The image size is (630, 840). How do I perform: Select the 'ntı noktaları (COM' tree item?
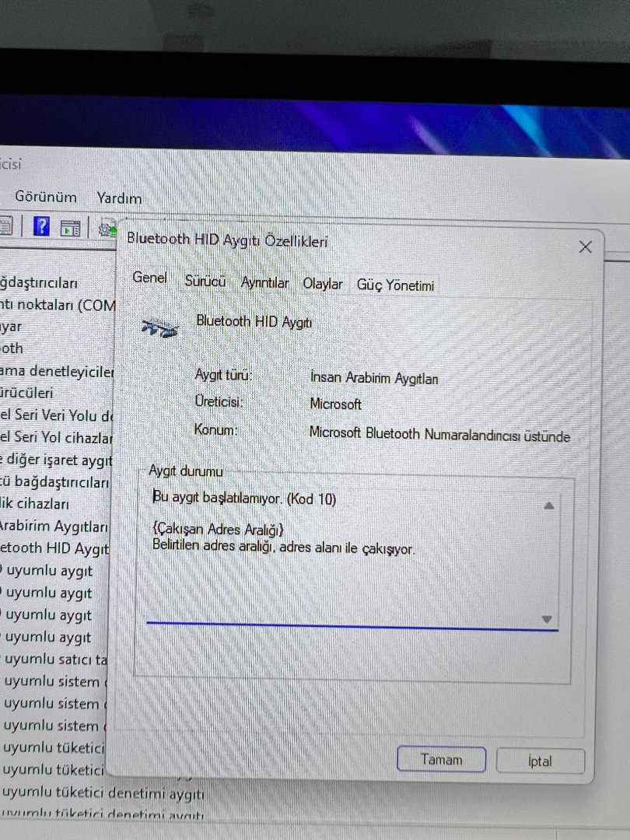point(58,306)
